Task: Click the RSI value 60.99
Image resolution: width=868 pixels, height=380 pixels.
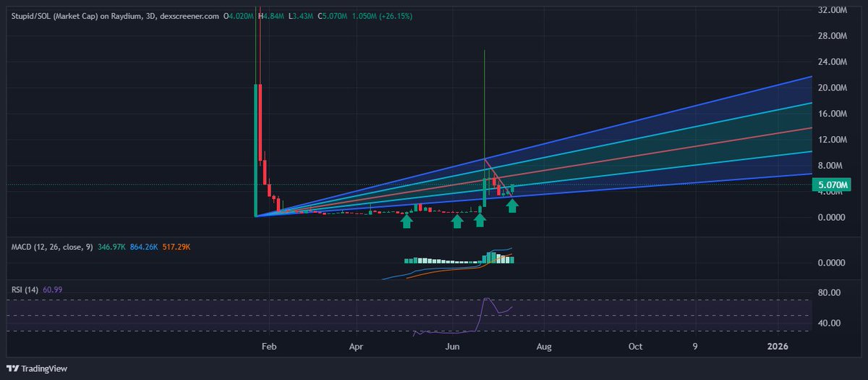Action: (x=54, y=289)
